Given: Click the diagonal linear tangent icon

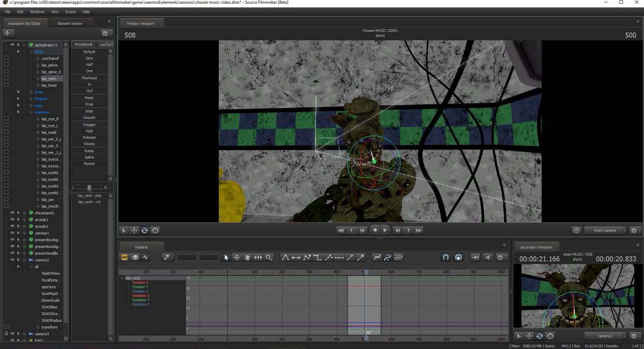Looking at the screenshot, I should click(x=350, y=257).
